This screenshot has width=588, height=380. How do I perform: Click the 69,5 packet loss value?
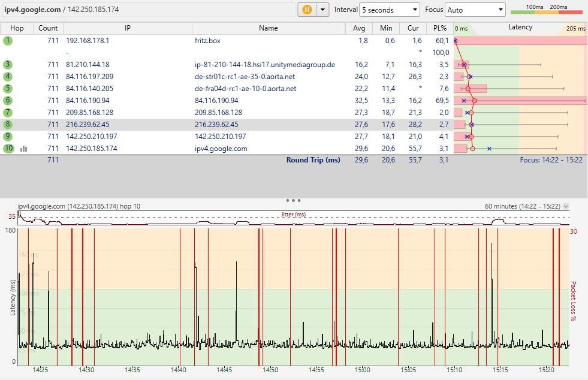442,101
